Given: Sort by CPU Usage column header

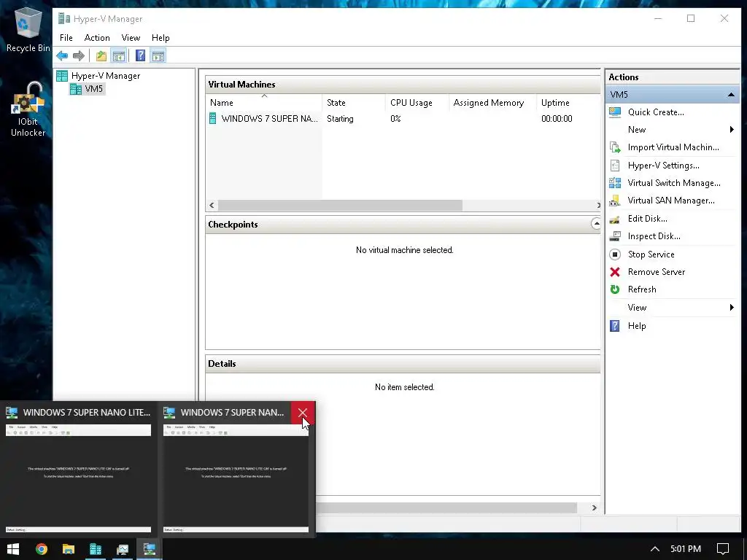Looking at the screenshot, I should click(x=417, y=102).
